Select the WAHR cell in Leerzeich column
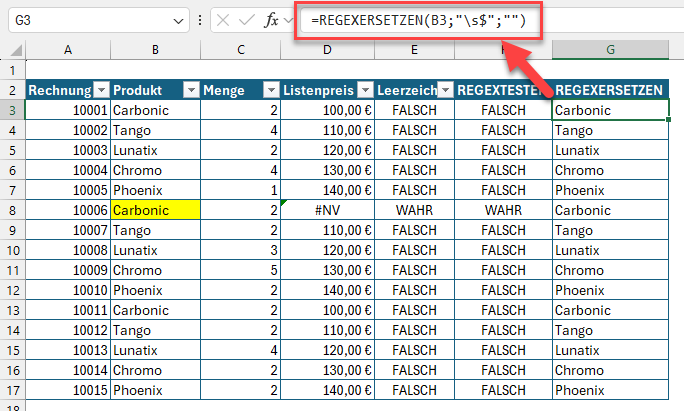This screenshot has width=684, height=411. coord(414,211)
